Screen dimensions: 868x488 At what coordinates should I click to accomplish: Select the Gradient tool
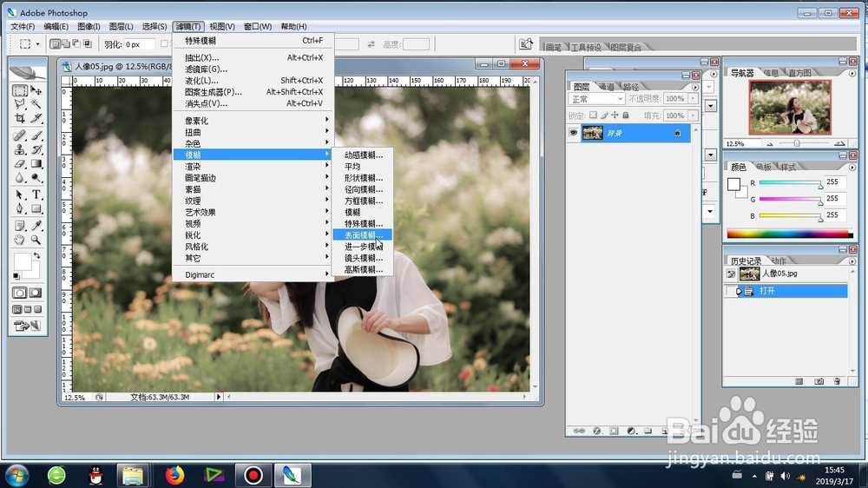click(36, 164)
